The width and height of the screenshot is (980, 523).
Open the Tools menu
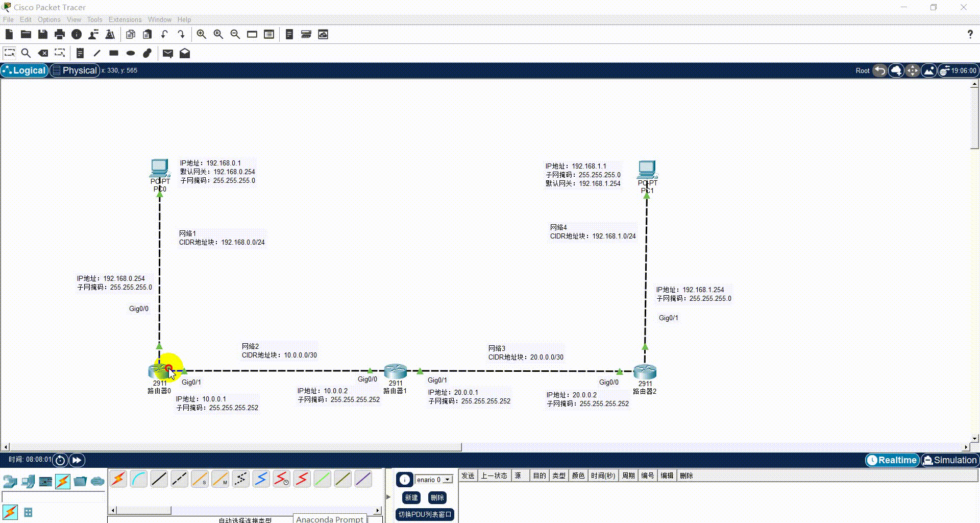[x=94, y=19]
